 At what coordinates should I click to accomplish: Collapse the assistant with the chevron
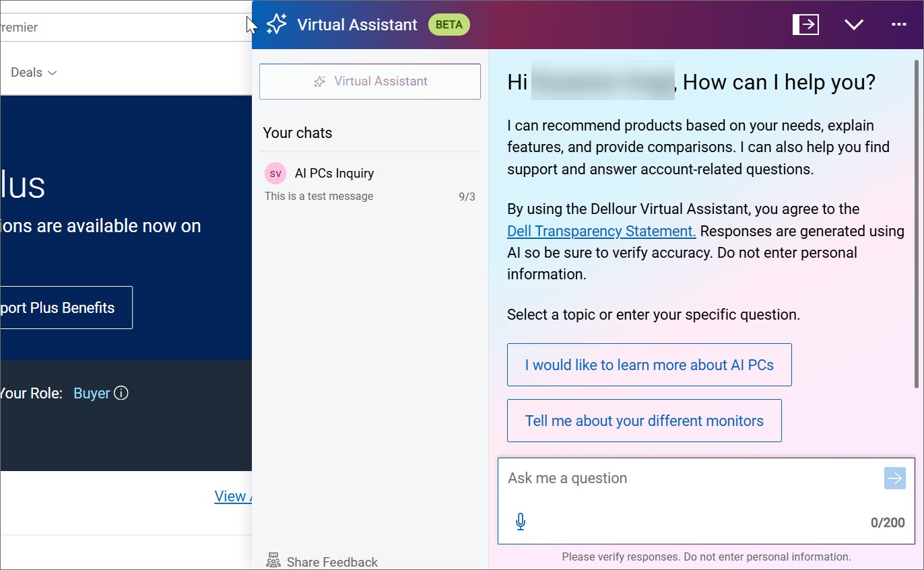[x=853, y=24]
